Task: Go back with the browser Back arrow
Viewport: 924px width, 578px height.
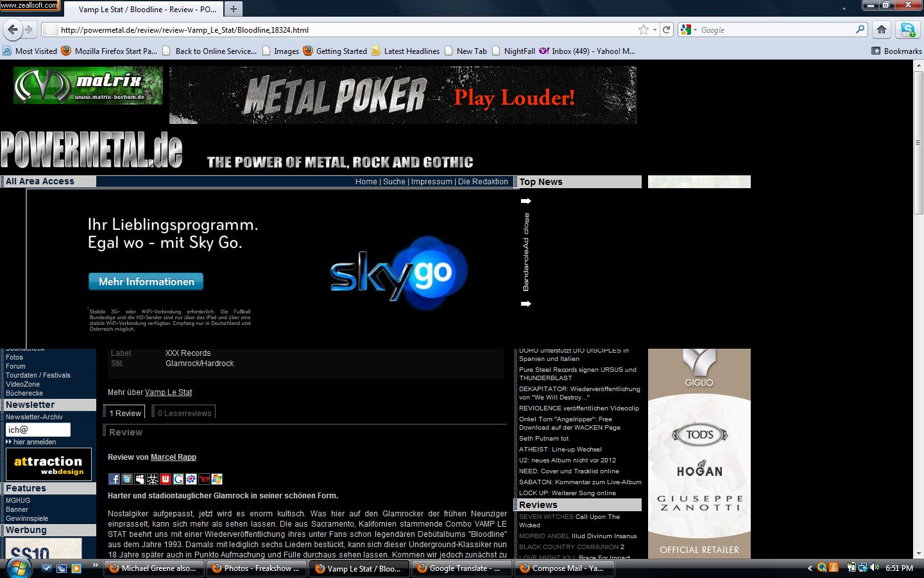Action: 13,30
